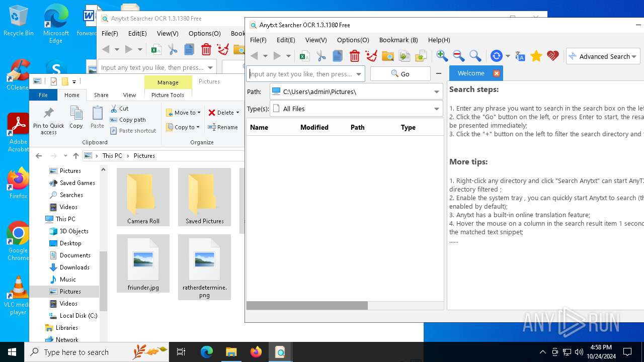Viewport: 644px width, 362px height.
Task: Click the red trash delete icon in front Anytxt toolbar
Action: 354,56
